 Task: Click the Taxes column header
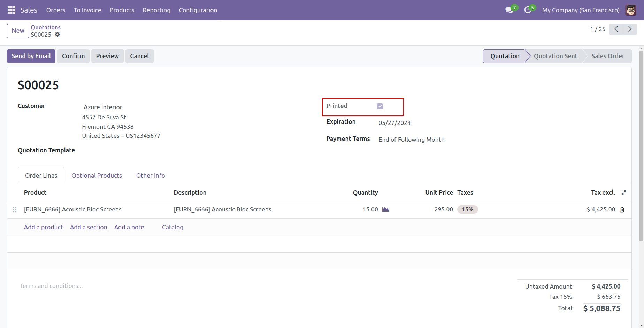pos(465,193)
